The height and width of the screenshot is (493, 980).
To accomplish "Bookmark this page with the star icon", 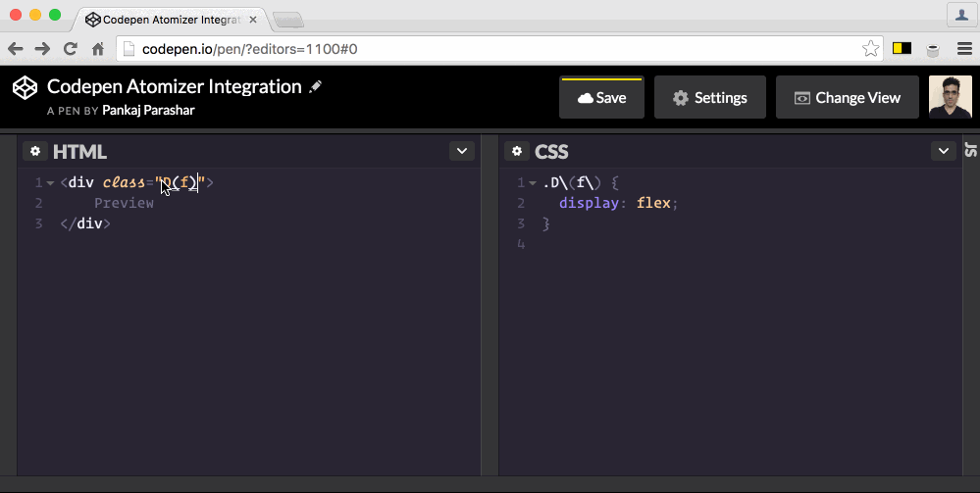I will [871, 49].
